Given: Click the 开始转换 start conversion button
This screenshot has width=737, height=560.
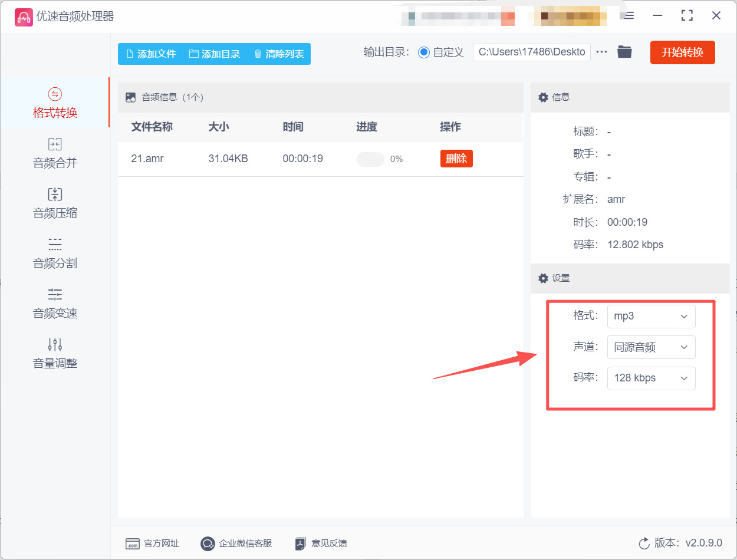Looking at the screenshot, I should (x=682, y=52).
